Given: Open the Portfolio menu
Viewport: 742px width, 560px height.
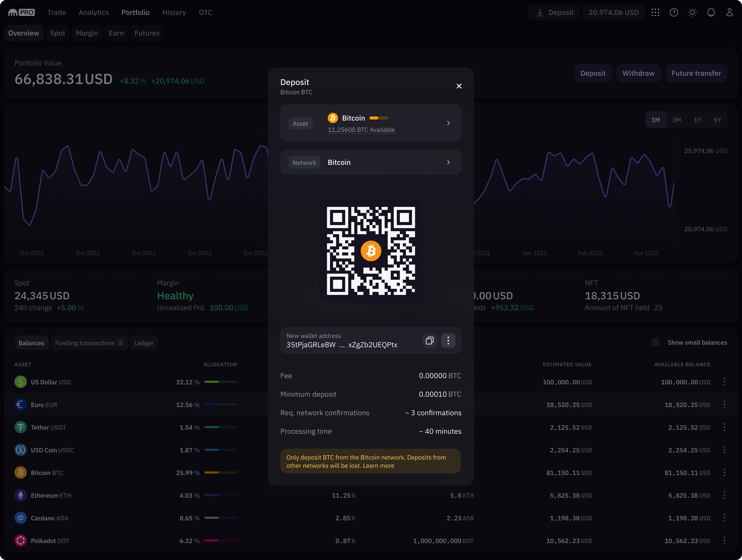Looking at the screenshot, I should [136, 12].
